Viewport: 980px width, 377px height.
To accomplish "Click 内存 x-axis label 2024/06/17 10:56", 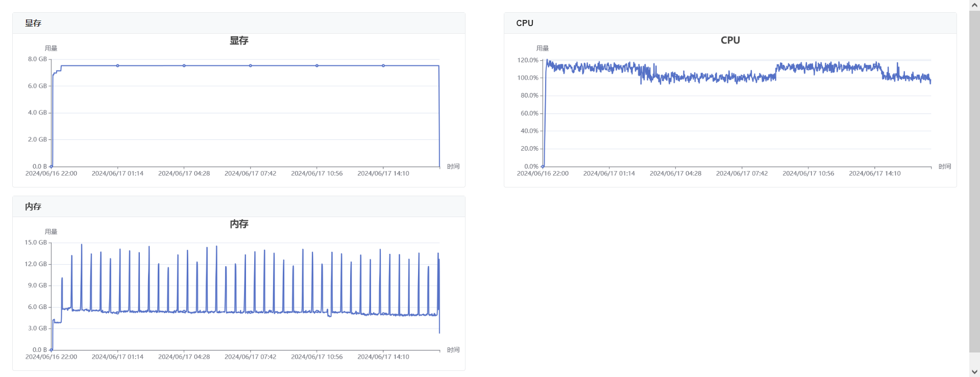I will click(x=317, y=357).
